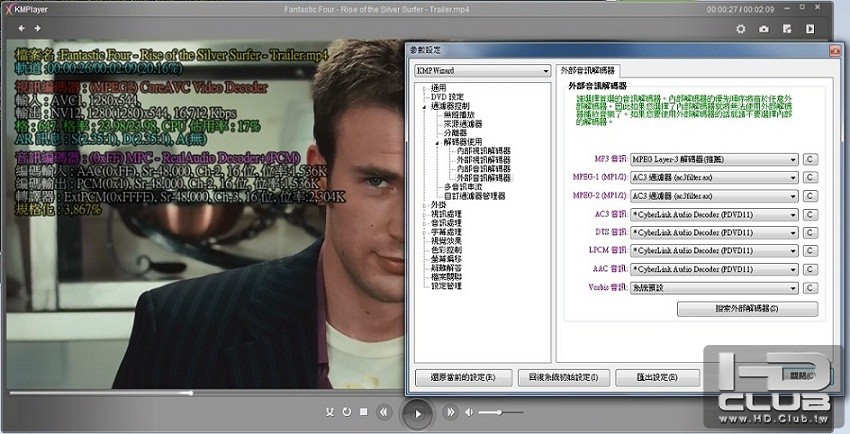The image size is (850, 434).
Task: Jump backward with the rewind button
Action: pyautogui.click(x=383, y=412)
